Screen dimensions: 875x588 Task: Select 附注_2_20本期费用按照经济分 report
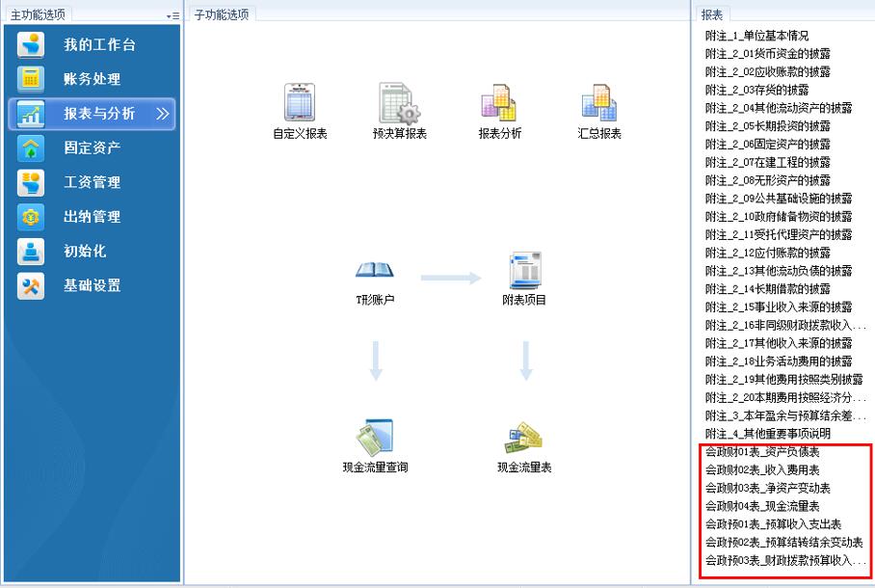point(785,397)
